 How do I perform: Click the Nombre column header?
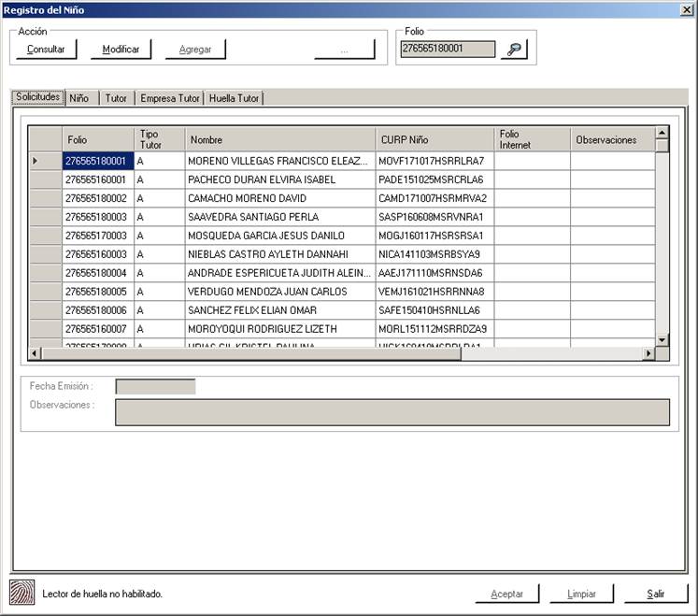280,139
